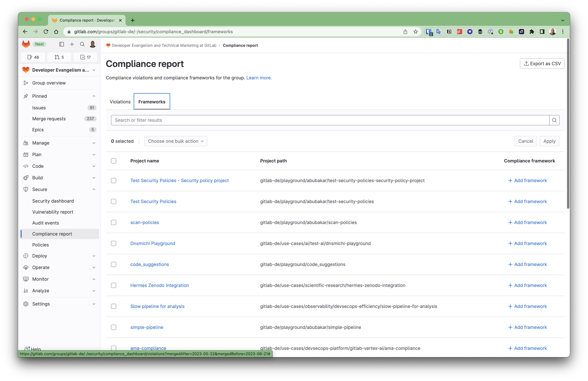Click the page vertical scrollbar
The height and width of the screenshot is (381, 588).
point(568,124)
